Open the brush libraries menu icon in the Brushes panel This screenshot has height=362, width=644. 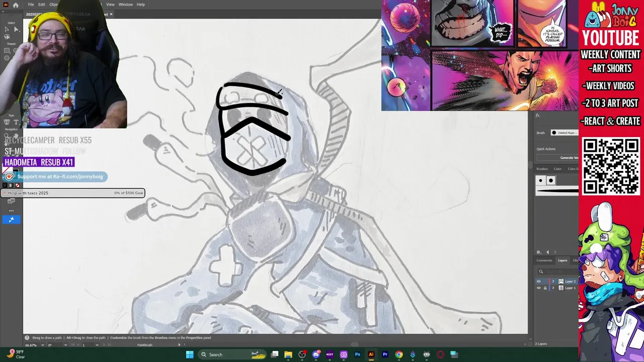pyautogui.click(x=539, y=252)
